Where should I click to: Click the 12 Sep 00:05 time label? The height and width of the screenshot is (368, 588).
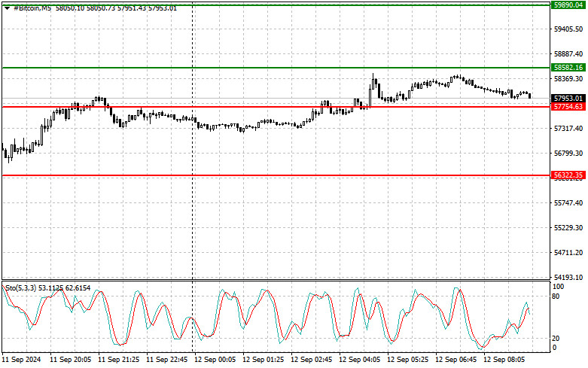click(215, 360)
